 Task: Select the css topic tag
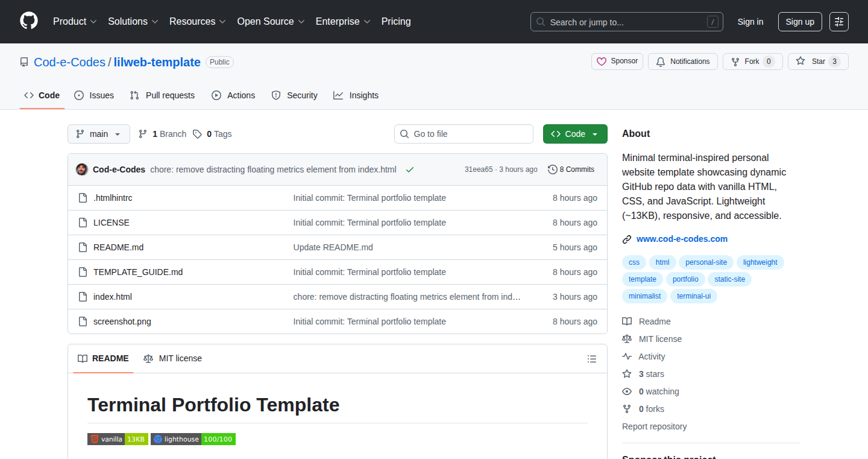click(x=634, y=262)
